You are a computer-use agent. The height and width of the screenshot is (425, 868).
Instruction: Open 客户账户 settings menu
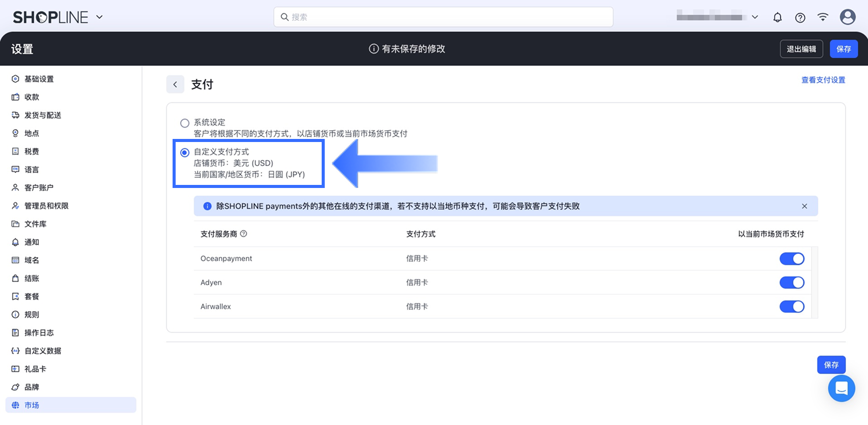[71, 187]
